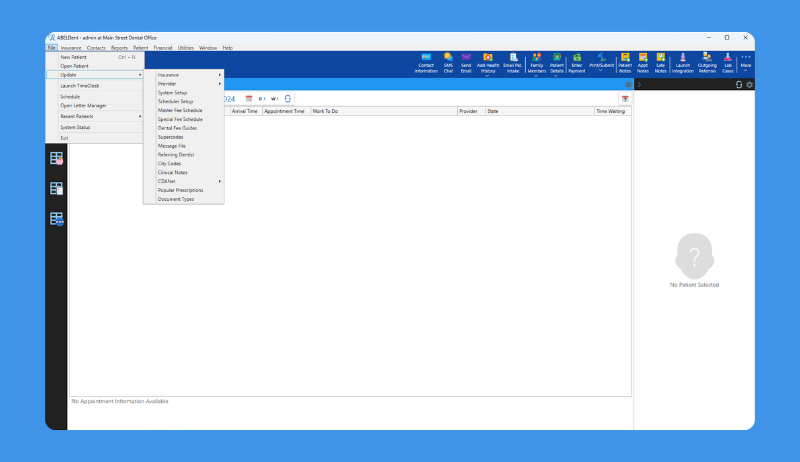Open Lab Cases
Viewport: 800px width, 462px height.
click(x=728, y=63)
